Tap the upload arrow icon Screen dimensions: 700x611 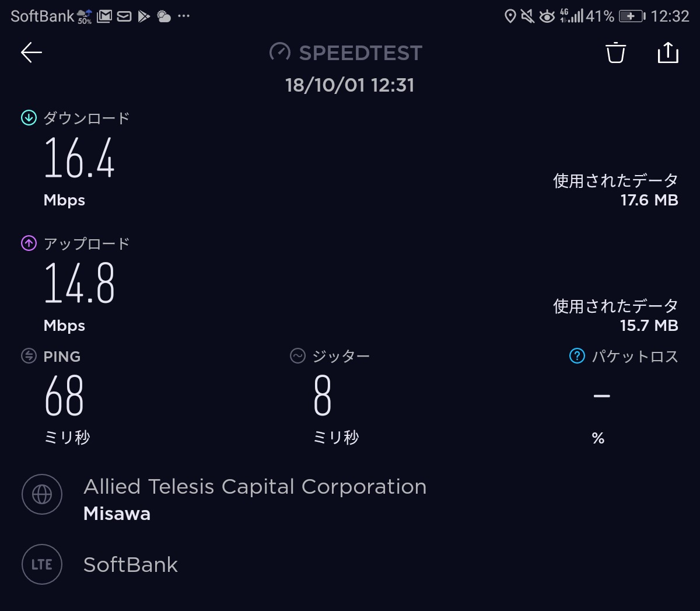point(29,243)
